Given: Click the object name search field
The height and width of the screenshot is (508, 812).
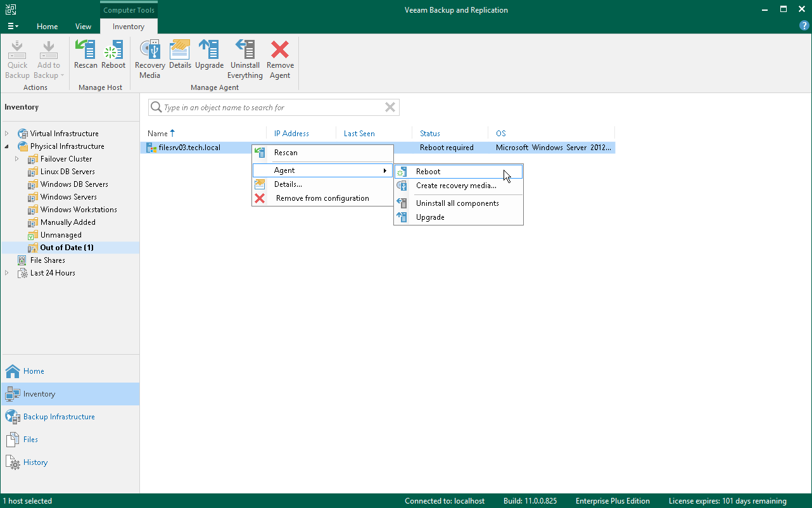Looking at the screenshot, I should [x=274, y=108].
